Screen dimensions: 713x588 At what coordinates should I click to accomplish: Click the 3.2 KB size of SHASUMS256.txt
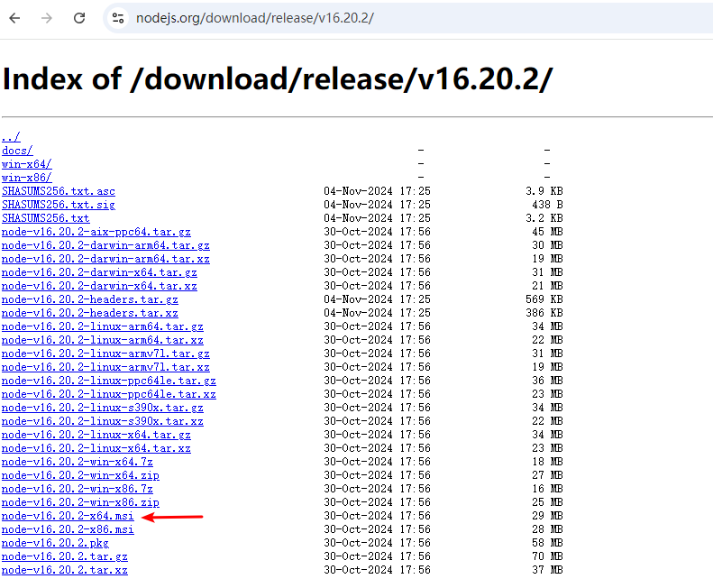pos(544,218)
